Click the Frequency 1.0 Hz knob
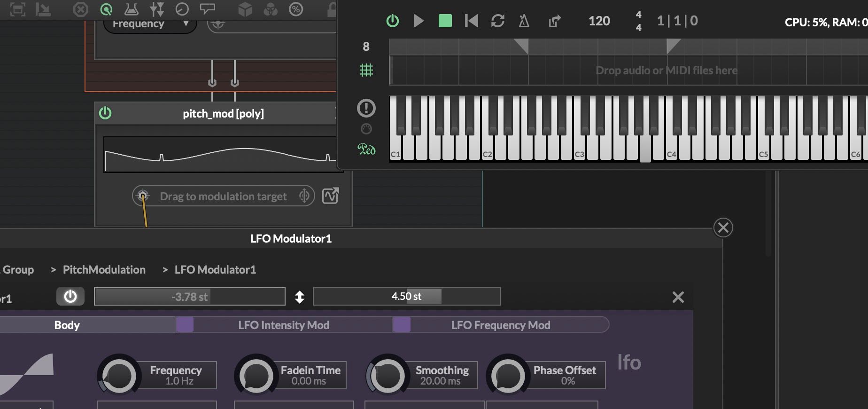This screenshot has height=409, width=868. [x=119, y=375]
